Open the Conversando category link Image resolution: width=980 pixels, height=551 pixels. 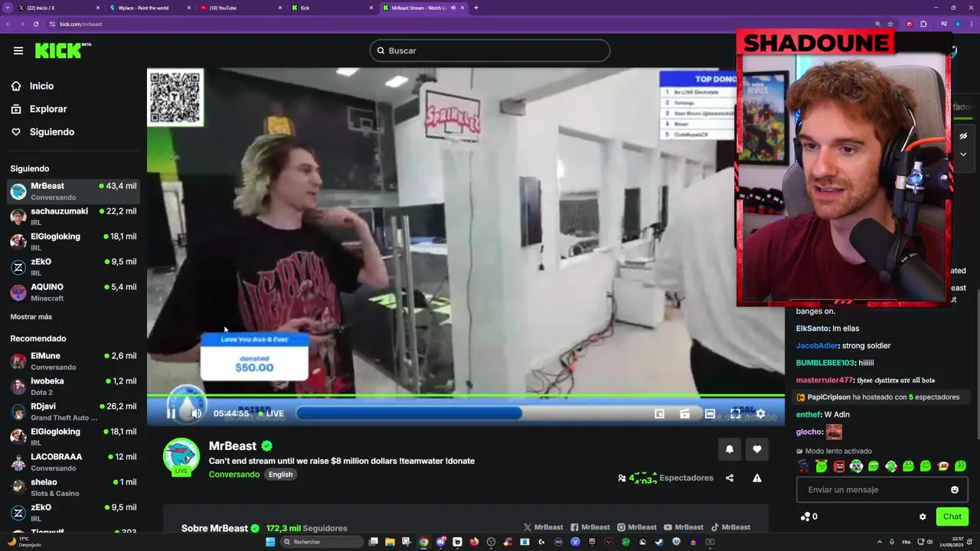[234, 474]
